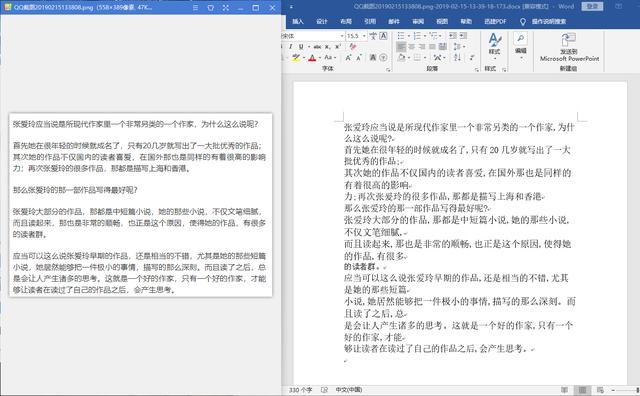Toggle italic formatting
640x396 pixels.
tap(291, 47)
